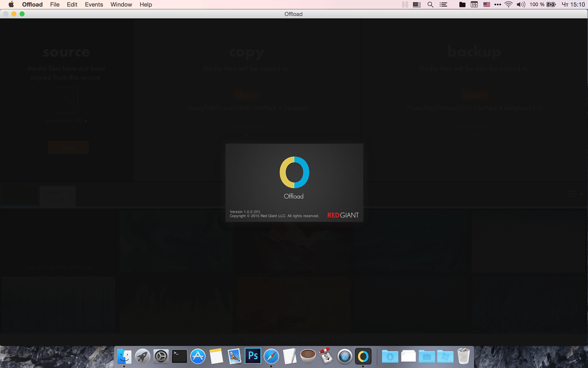Viewport: 588px width, 368px height.
Task: Close the Offload window
Action: [x=6, y=14]
